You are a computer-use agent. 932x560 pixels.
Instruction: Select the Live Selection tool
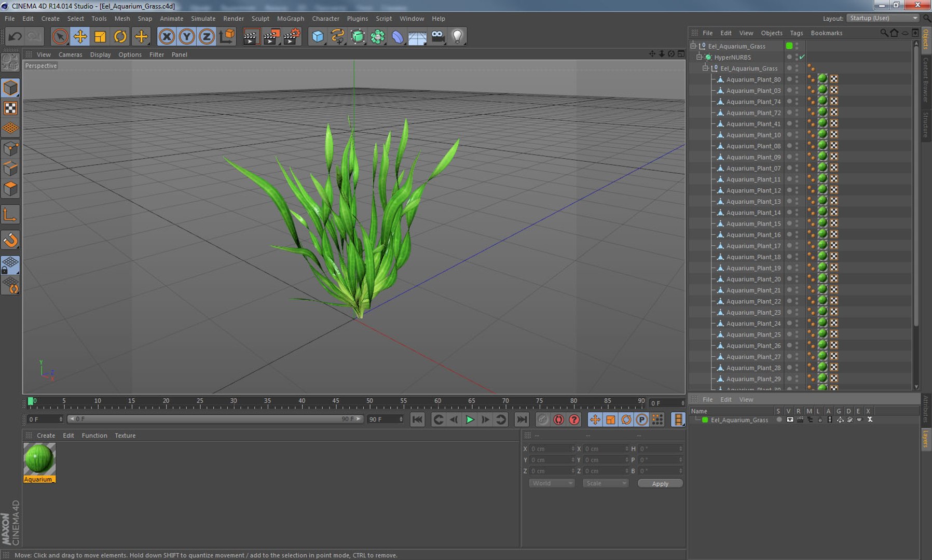(x=60, y=36)
